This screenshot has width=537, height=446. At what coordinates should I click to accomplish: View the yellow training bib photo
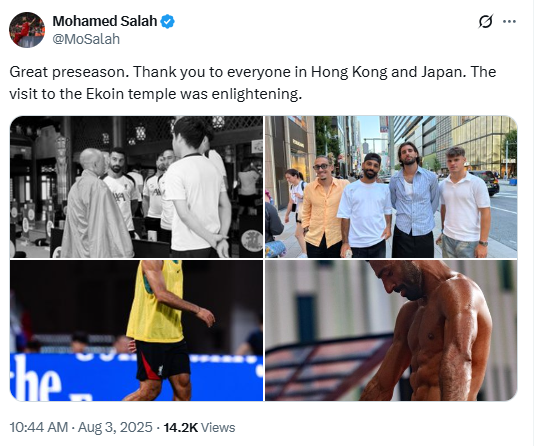tap(136, 330)
